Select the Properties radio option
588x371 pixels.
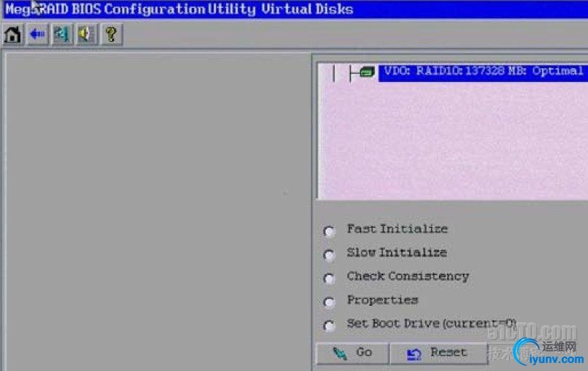click(x=329, y=302)
